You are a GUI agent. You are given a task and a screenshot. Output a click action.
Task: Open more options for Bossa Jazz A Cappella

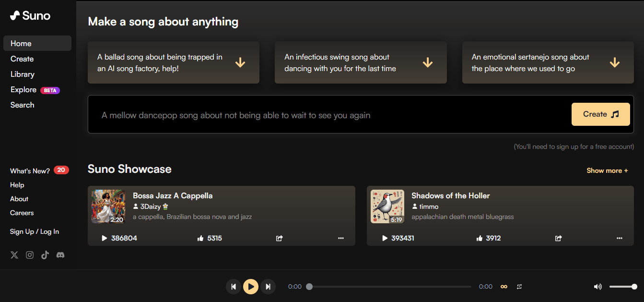tap(341, 238)
